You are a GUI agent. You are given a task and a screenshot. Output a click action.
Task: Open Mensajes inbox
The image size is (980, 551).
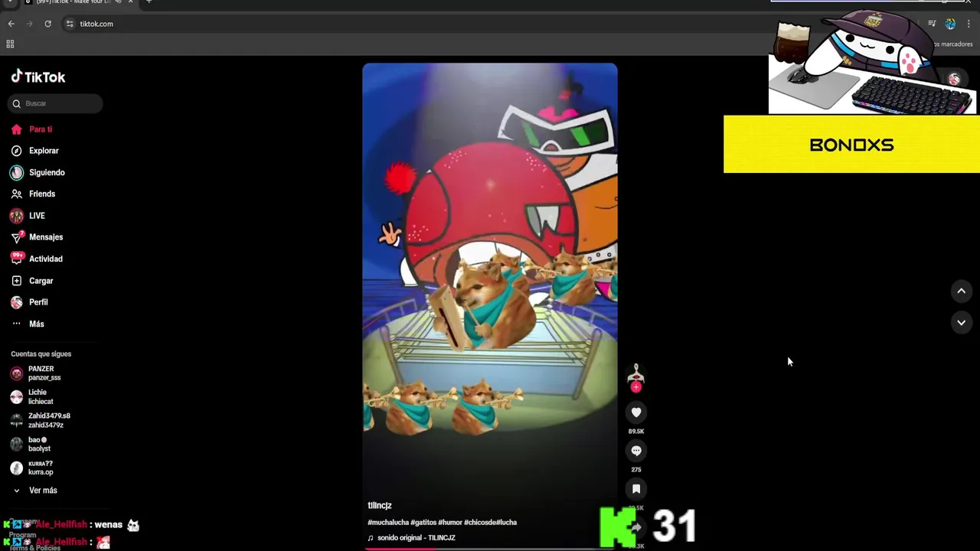pyautogui.click(x=46, y=237)
